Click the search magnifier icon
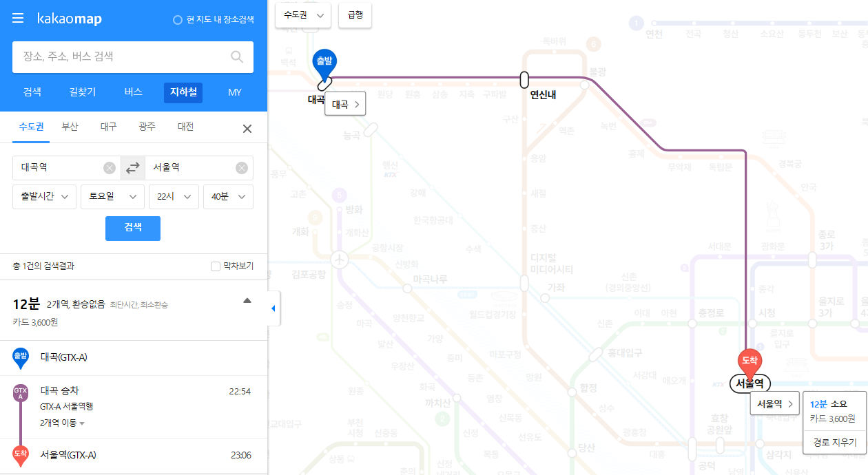 (237, 56)
